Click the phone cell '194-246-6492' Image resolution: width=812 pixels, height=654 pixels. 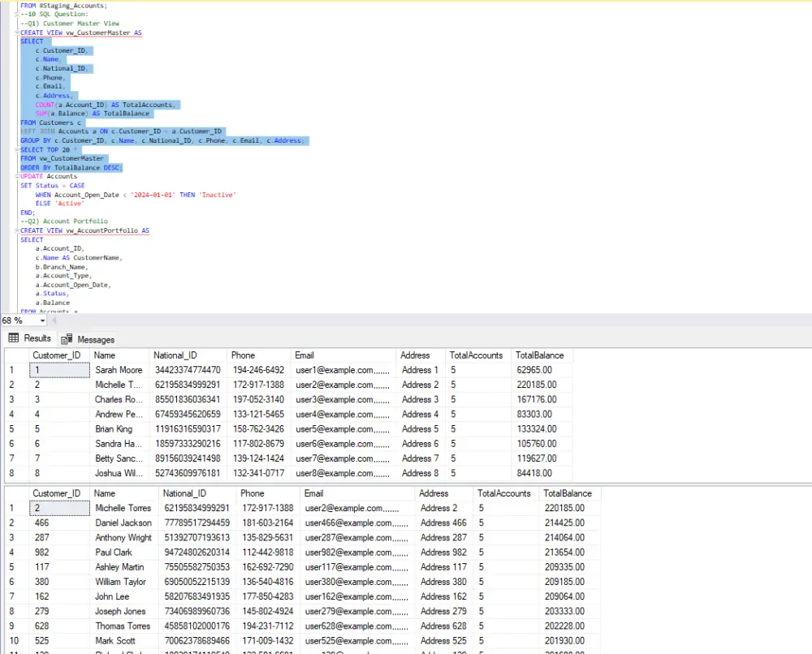click(258, 370)
